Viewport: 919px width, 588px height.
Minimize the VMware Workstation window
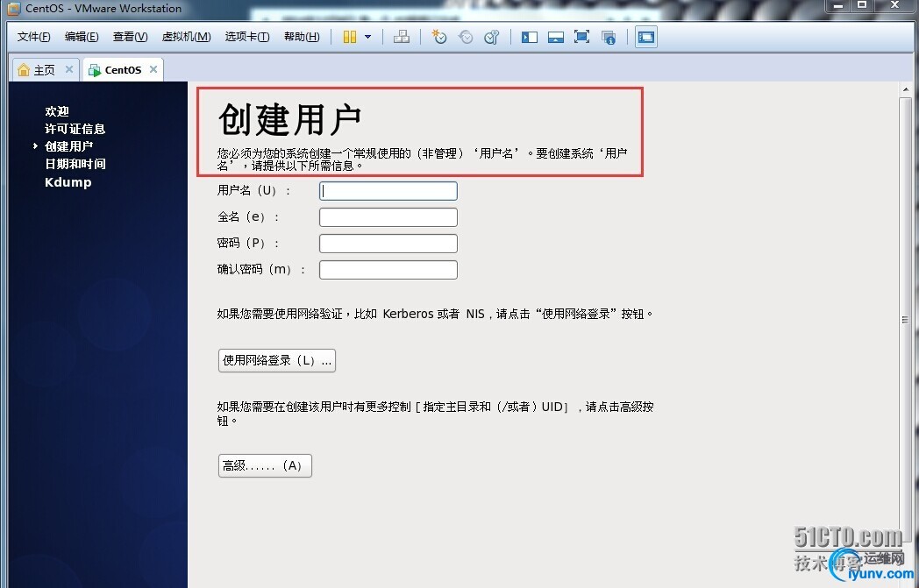click(x=838, y=6)
